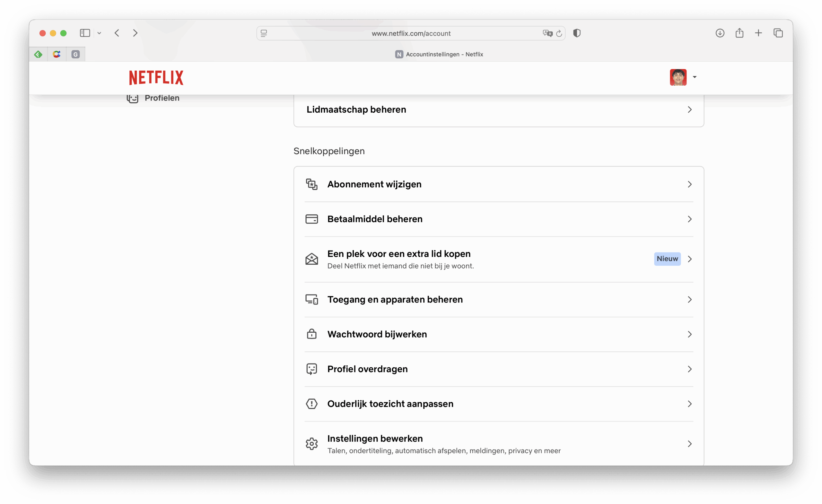This screenshot has height=504, width=822.
Task: Click the Snelkoppelingen heading
Action: pyautogui.click(x=329, y=151)
